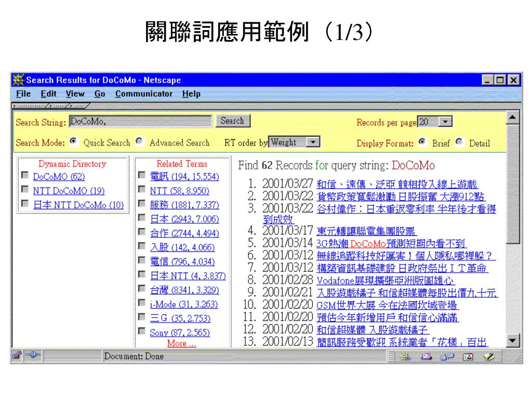Open result 12 和信超媒體 入股遊戲橘子
Screen dimensions: 532x399
coord(372,330)
